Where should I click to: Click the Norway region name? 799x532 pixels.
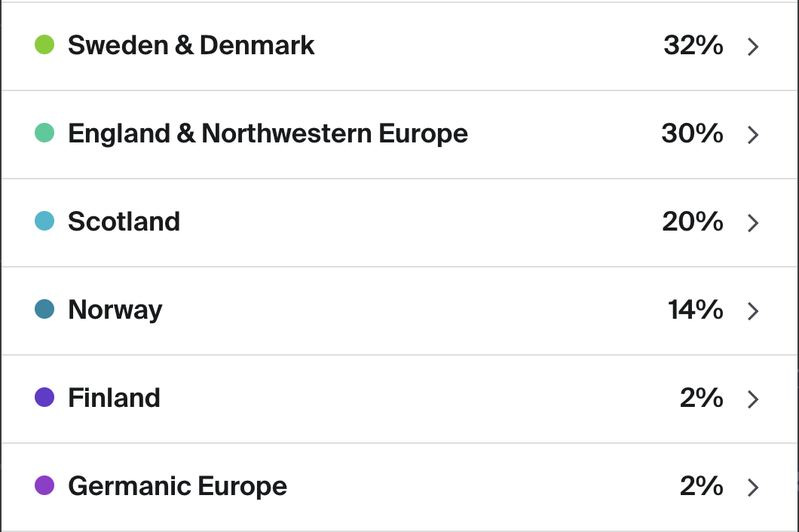coord(115,310)
